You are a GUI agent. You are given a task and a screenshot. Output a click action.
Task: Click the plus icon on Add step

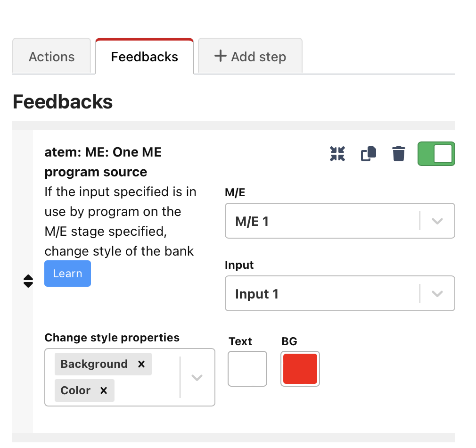point(220,56)
